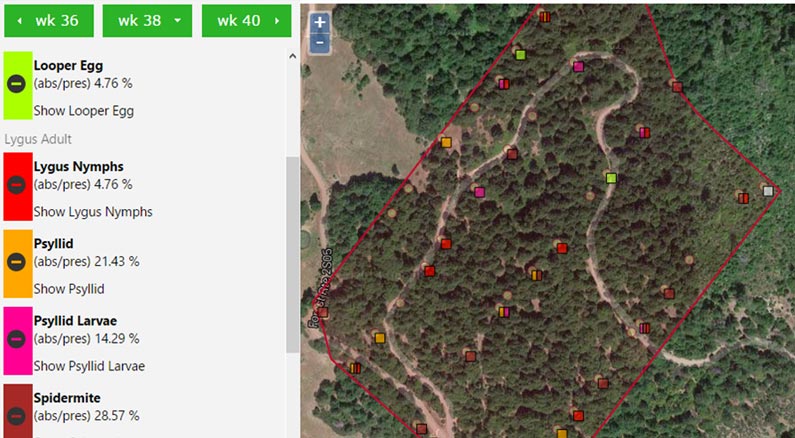
Task: Zoom out on the map
Action: pyautogui.click(x=320, y=43)
